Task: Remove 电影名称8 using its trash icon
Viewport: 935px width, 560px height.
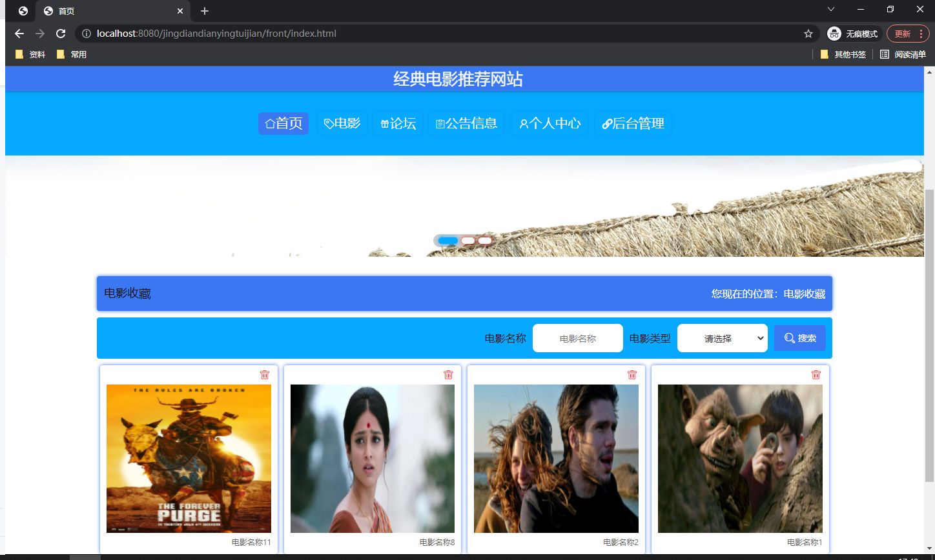Action: 448,375
